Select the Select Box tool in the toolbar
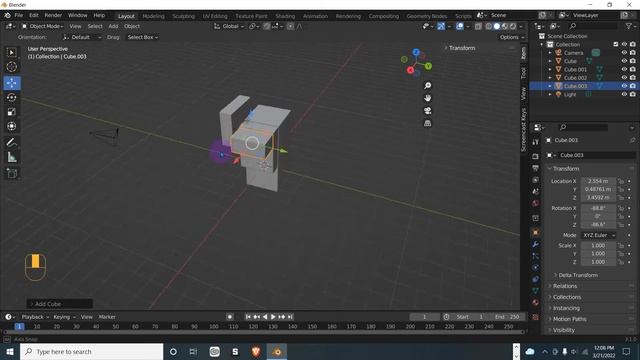The width and height of the screenshot is (640, 360). click(x=11, y=52)
